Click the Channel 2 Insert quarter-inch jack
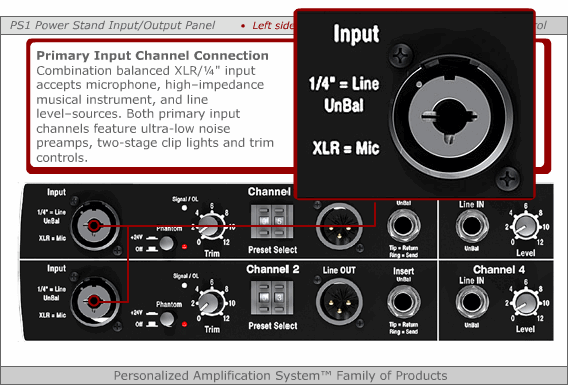This screenshot has height=385, width=568. [403, 302]
